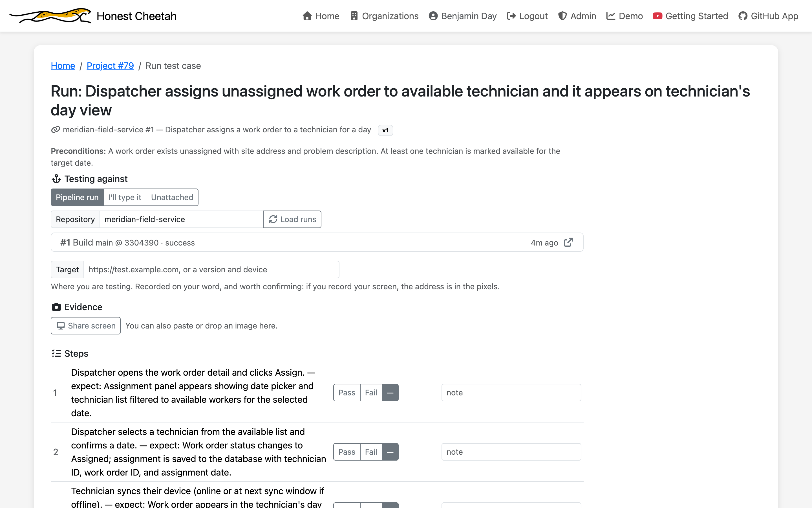
Task: Open the Getting Started video link
Action: click(x=690, y=16)
